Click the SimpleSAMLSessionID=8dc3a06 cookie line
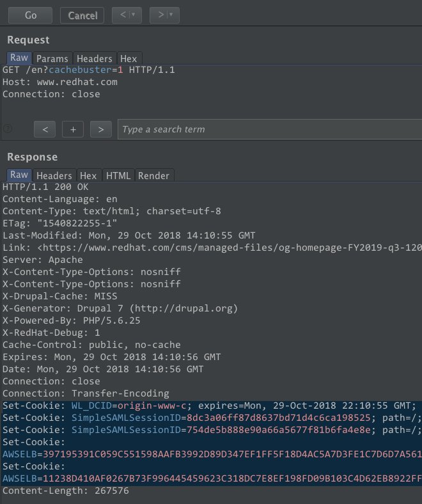Screen dimensions: 422x504 click(212, 418)
